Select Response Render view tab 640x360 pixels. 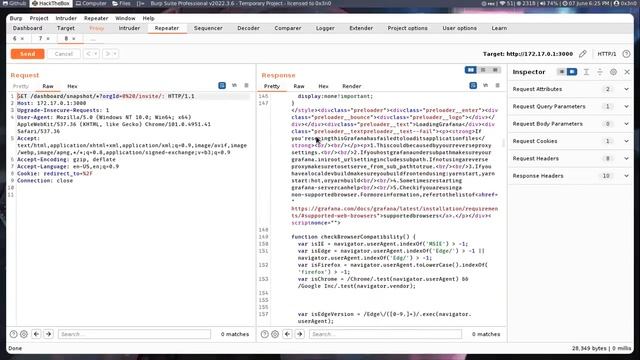pos(351,86)
